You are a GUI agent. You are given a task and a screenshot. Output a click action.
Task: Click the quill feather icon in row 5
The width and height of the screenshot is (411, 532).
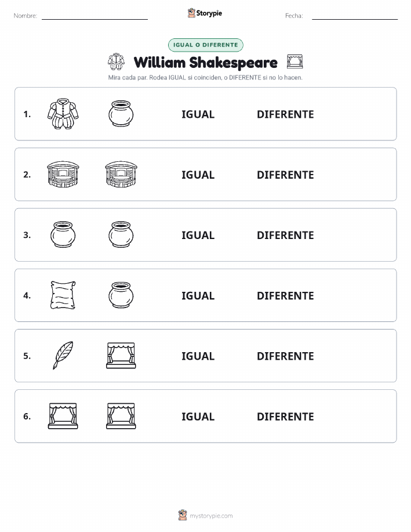point(63,356)
